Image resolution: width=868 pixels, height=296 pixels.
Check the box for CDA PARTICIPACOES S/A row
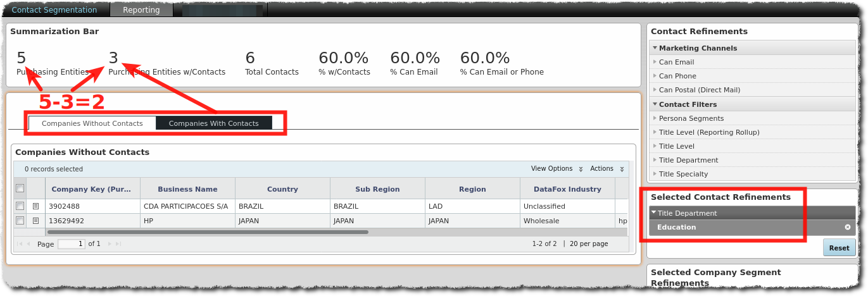[20, 206]
